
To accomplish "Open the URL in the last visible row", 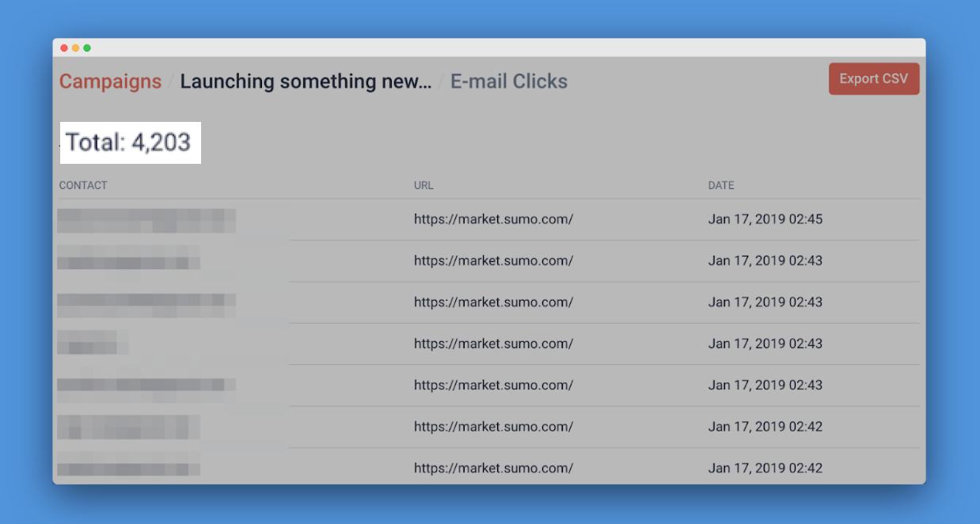I will [x=493, y=468].
